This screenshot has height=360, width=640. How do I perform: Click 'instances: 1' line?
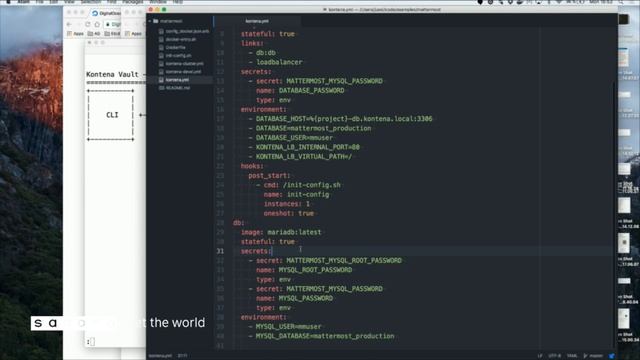point(287,204)
